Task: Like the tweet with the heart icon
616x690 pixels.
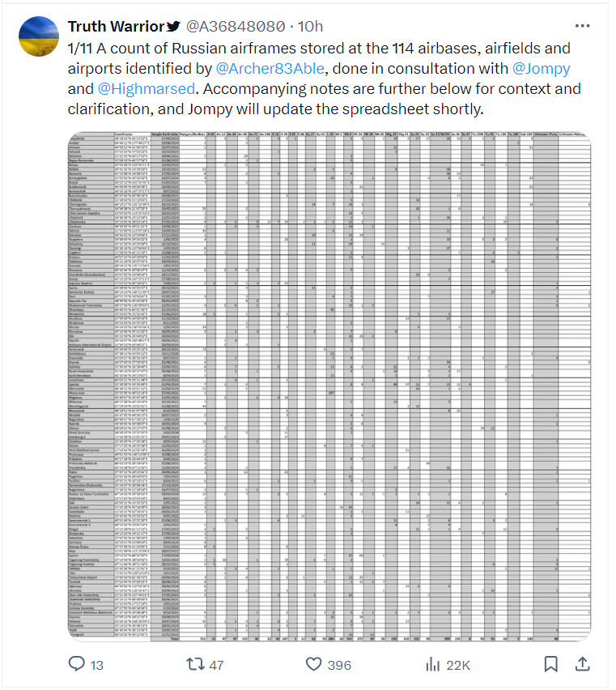Action: (313, 664)
